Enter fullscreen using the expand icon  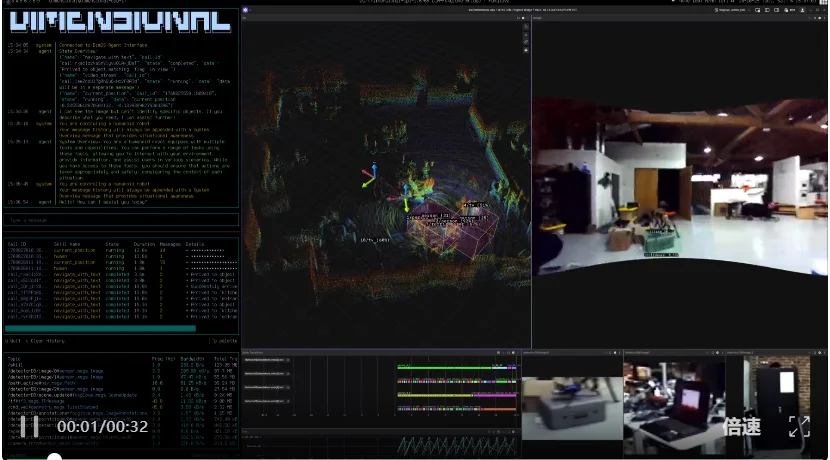799,427
